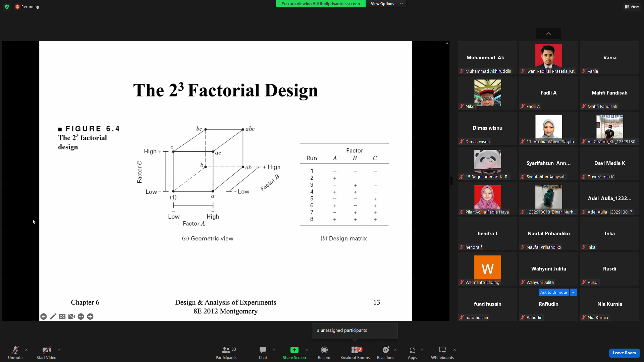
Task: Open the Apps panel
Action: [412, 353]
